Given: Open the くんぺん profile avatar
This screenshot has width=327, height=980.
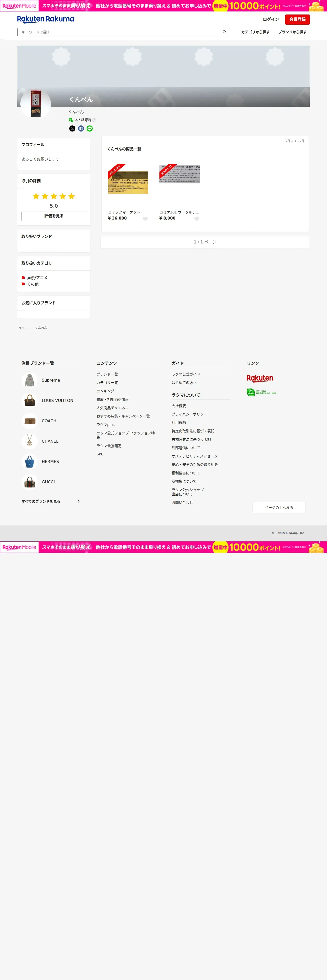Looking at the screenshot, I should (x=35, y=103).
